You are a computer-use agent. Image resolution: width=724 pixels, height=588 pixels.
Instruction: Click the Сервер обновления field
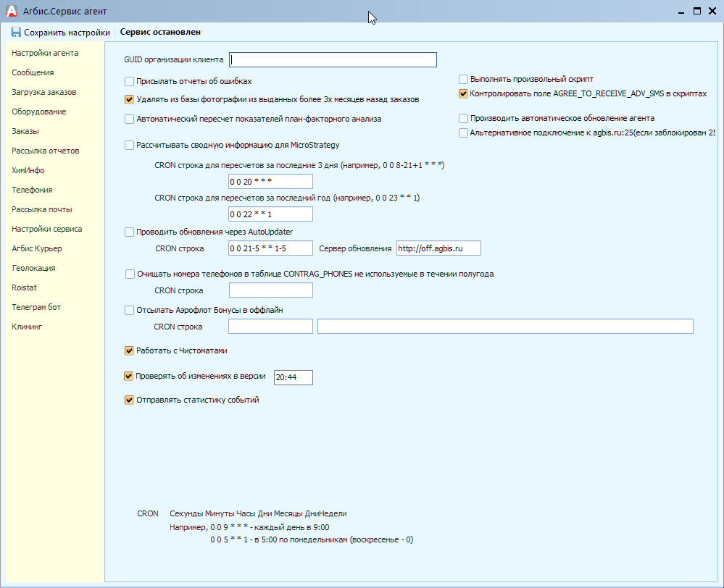coord(438,248)
